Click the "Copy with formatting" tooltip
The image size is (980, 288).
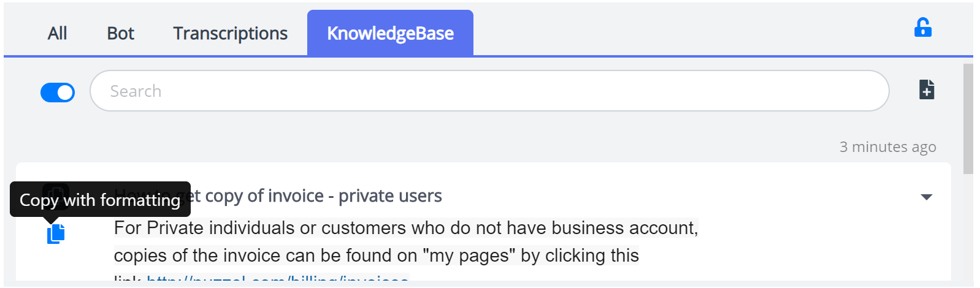click(100, 200)
